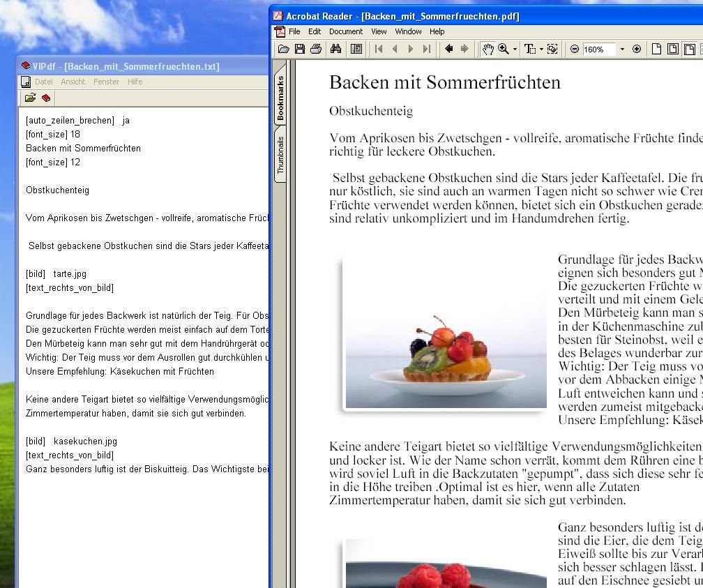
Task: Select the Graphics Select snapshot tool
Action: pyautogui.click(x=552, y=49)
